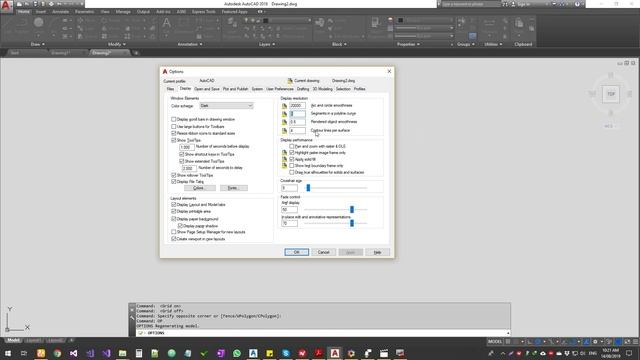The width and height of the screenshot is (640, 360).
Task: Enable Display scroll bars in drawing window
Action: pos(173,120)
